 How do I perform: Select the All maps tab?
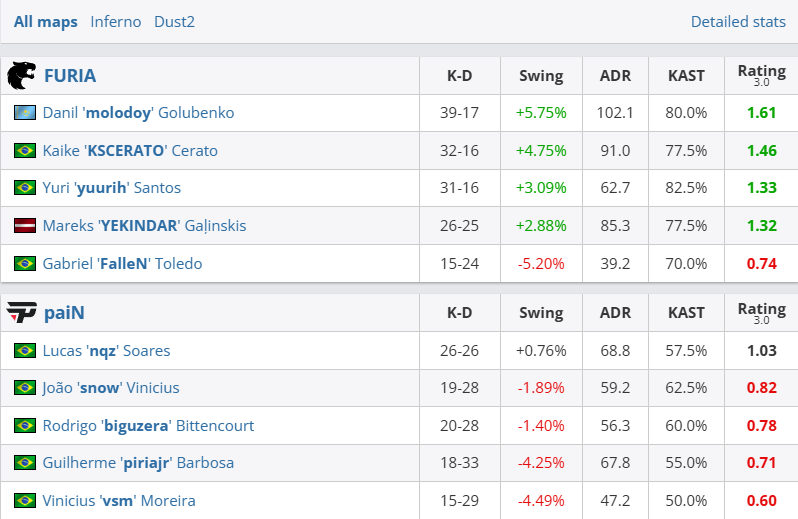point(45,21)
